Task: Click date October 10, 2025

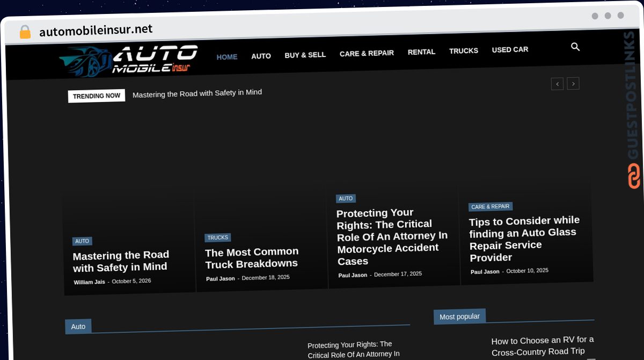Action: 527,271
